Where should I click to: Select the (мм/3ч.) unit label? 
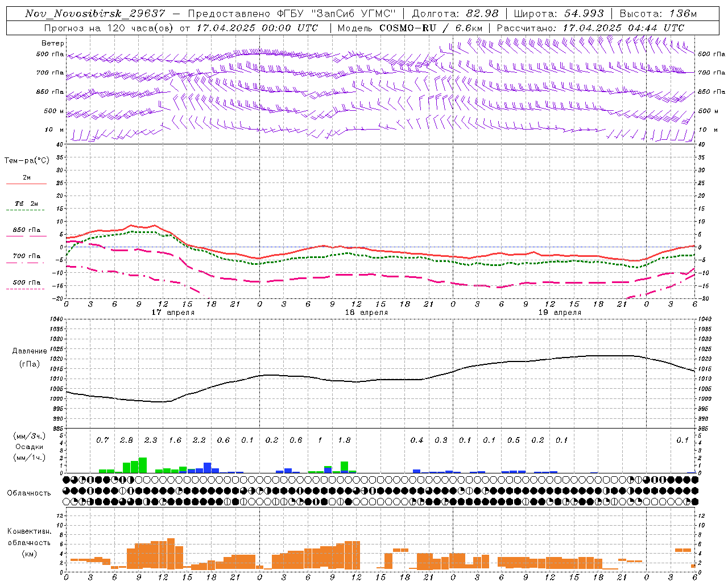(28, 436)
